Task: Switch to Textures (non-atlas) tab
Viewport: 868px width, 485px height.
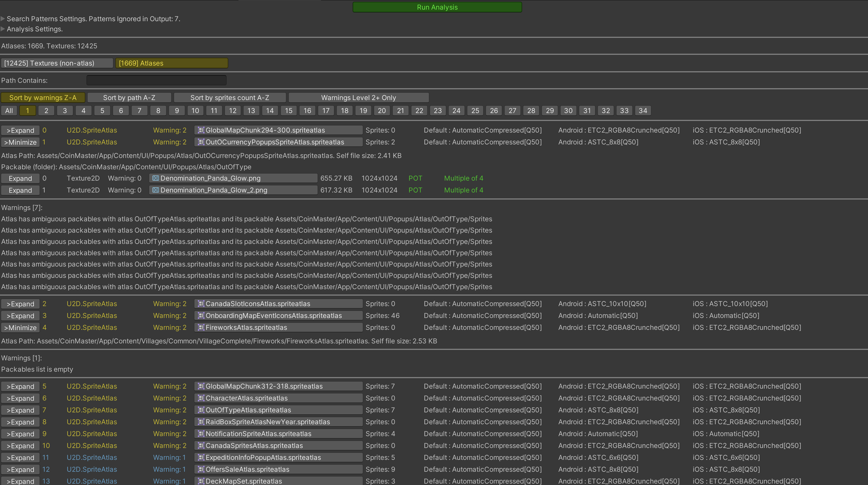Action: pyautogui.click(x=57, y=63)
